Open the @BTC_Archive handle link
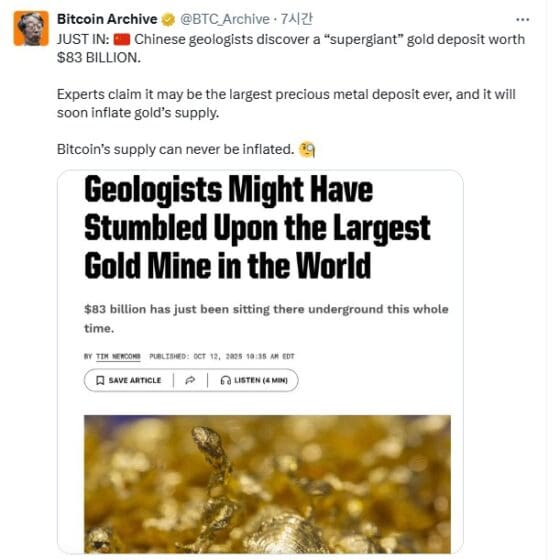 pos(225,19)
